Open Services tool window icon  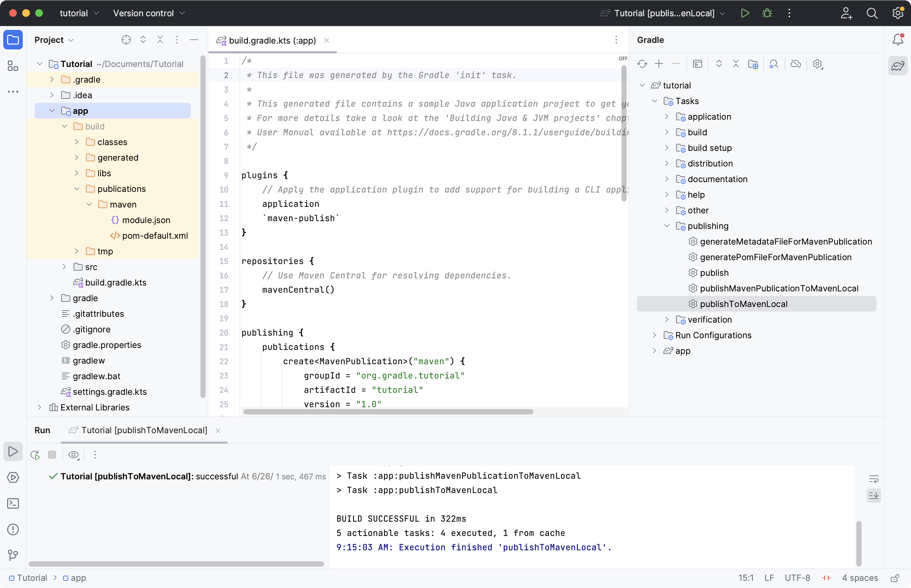click(13, 477)
